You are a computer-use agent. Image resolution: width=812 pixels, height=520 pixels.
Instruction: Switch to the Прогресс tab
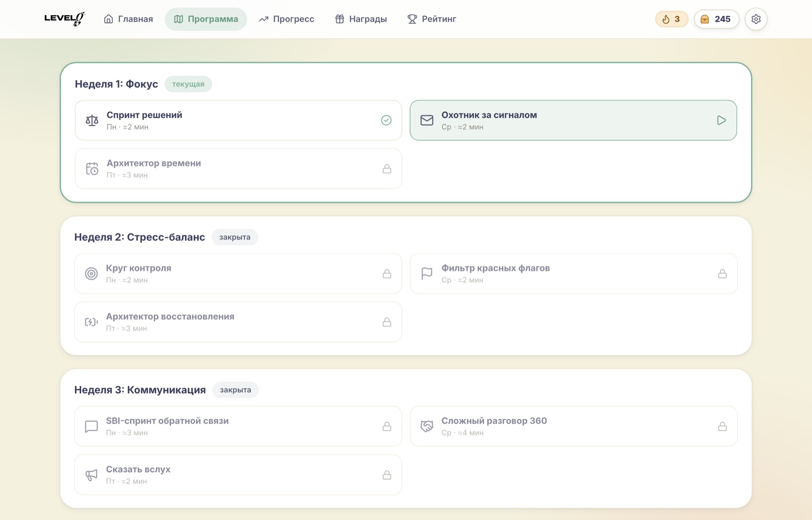coord(286,19)
